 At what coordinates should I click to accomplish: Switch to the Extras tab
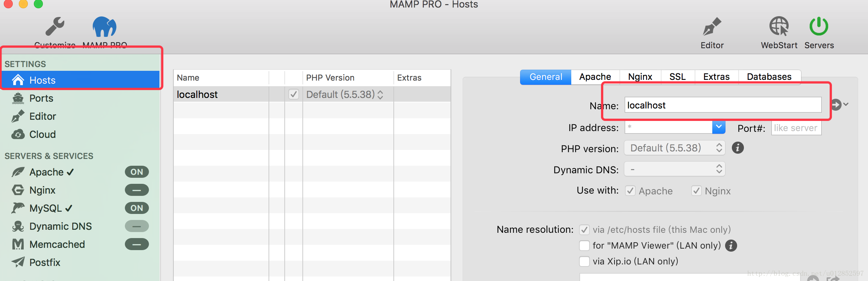tap(716, 77)
